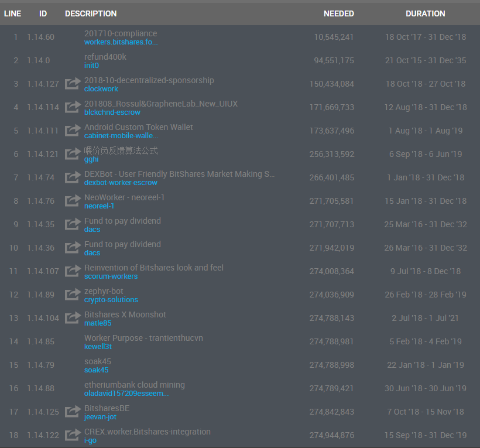This screenshot has height=448, width=480.
Task: Click duration 7 Oct '18 - 15 Nov '18
Action: 426,412
